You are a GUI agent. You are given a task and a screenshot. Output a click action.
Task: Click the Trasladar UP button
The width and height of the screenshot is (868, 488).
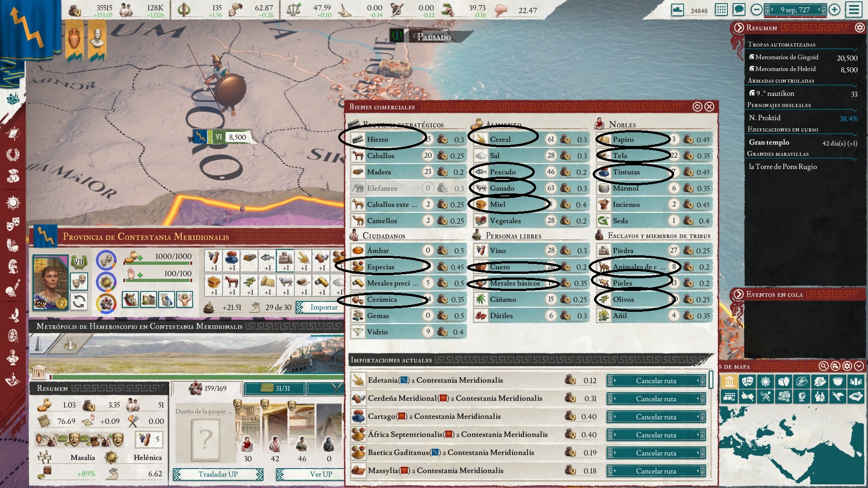[218, 474]
